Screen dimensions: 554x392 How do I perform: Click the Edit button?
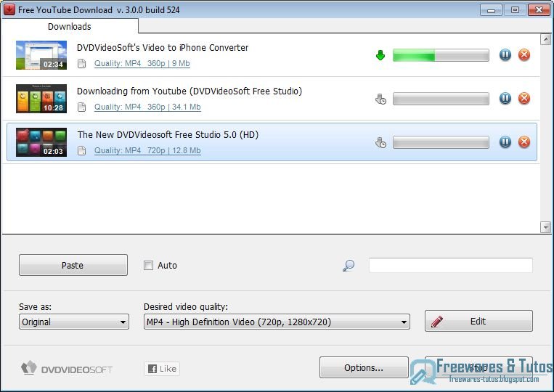click(478, 321)
